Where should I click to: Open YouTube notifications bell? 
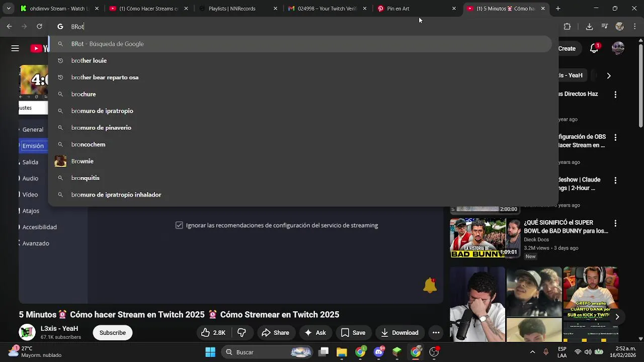coord(594,48)
